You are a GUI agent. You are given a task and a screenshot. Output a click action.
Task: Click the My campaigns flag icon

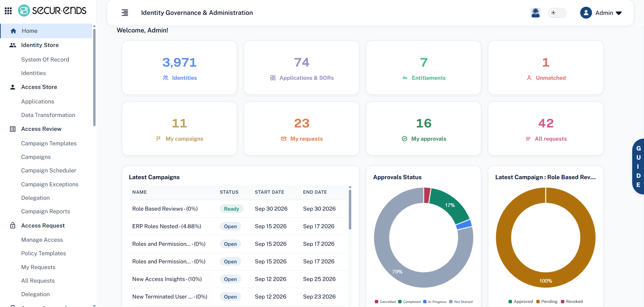tap(158, 139)
